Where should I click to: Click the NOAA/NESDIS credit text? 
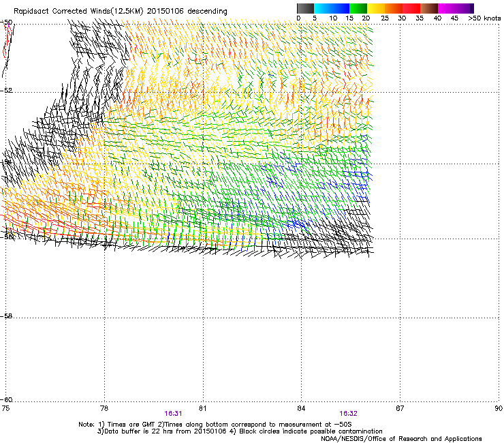point(401,439)
